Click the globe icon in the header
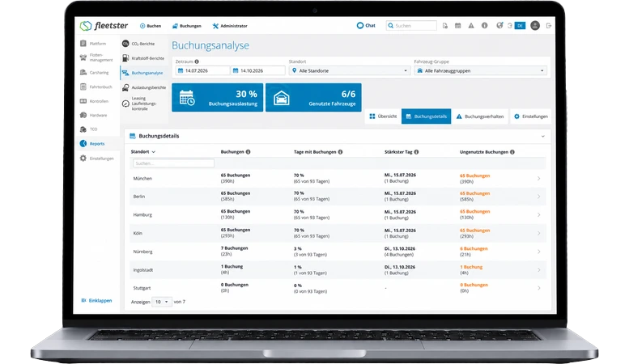629x364 pixels. pos(499,26)
